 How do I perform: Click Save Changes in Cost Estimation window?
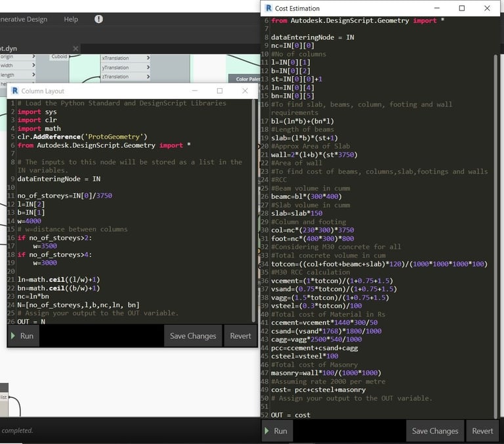pos(435,431)
